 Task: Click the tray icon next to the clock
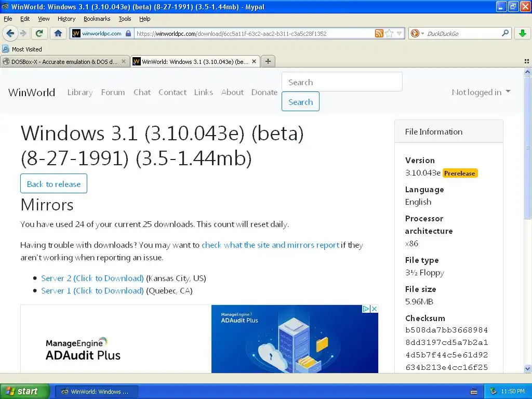pyautogui.click(x=493, y=391)
